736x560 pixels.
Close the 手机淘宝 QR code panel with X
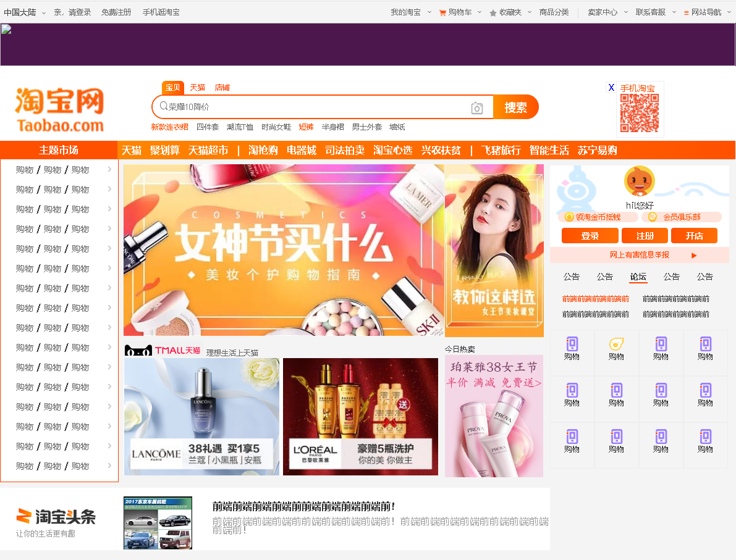[611, 87]
